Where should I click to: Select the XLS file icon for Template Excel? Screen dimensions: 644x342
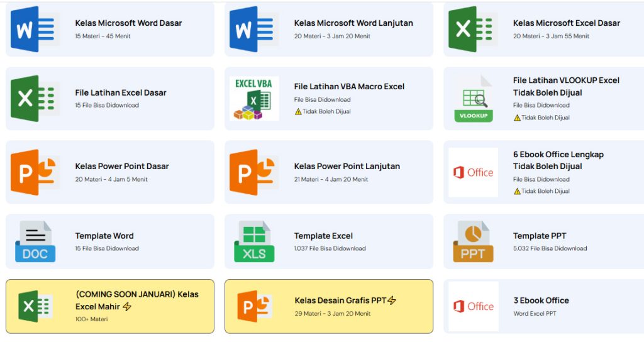tap(254, 241)
